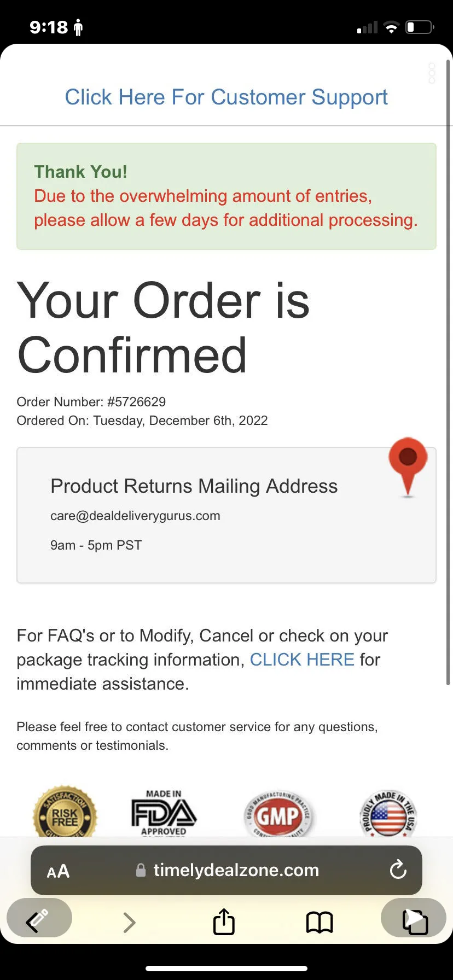Tap the Wi-Fi status icon

tap(392, 27)
